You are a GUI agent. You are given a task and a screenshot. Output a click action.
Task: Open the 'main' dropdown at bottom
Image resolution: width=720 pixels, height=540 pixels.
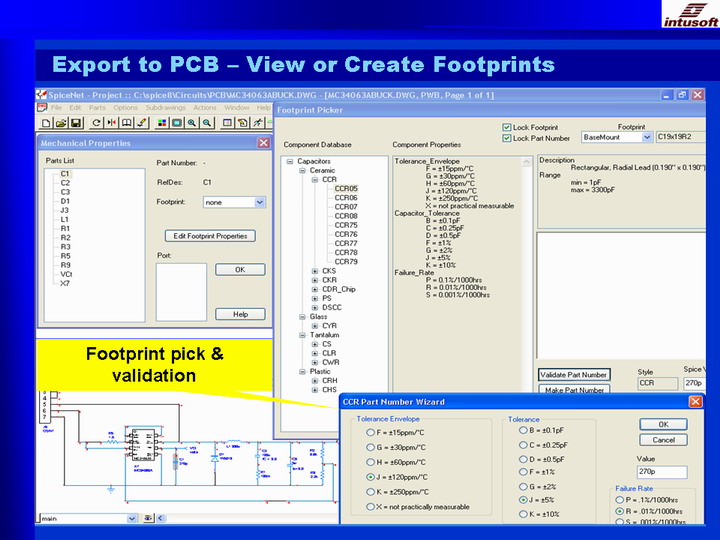(x=132, y=518)
